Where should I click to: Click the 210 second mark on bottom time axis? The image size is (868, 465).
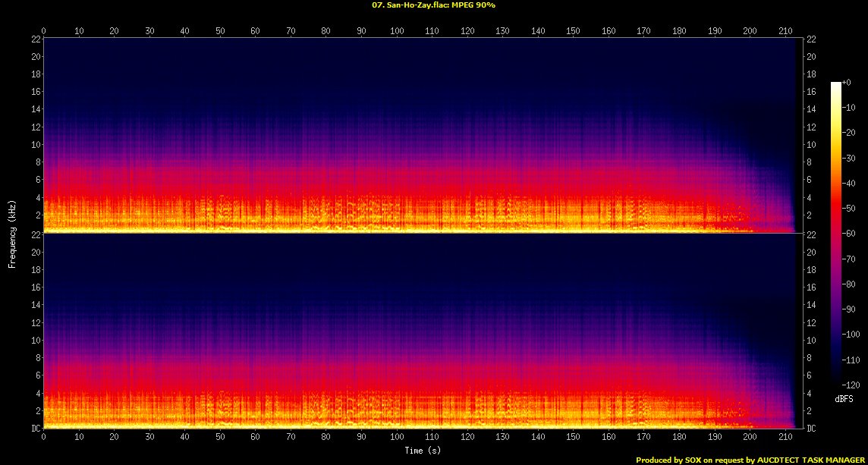click(x=785, y=438)
